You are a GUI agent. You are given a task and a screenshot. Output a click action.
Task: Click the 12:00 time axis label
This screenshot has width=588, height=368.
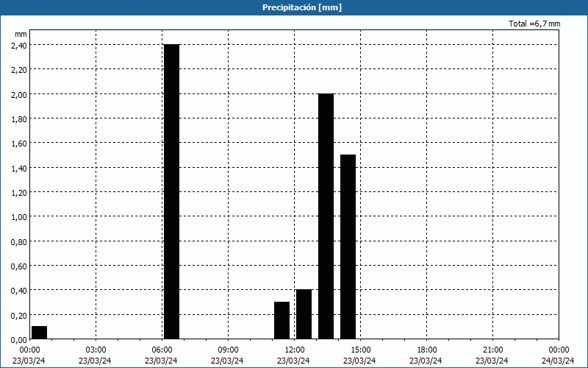point(295,350)
